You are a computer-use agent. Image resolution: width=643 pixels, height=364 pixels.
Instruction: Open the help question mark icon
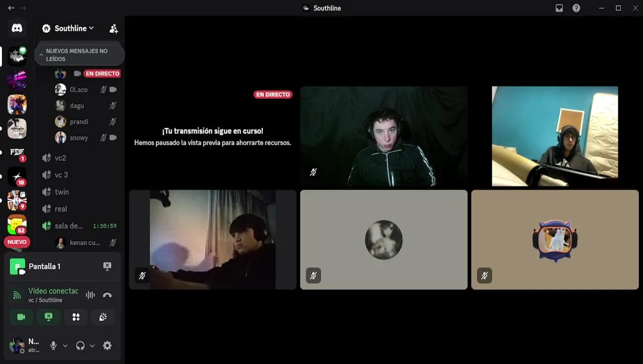576,8
